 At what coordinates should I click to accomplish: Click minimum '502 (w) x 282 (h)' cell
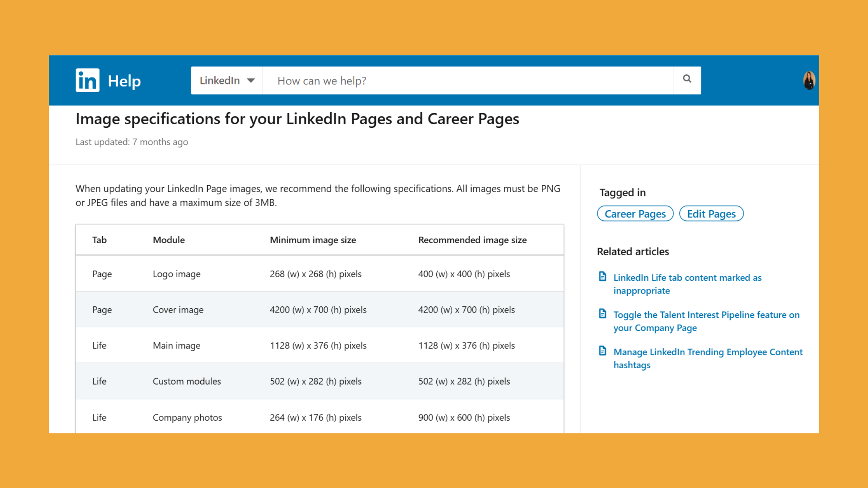point(315,381)
